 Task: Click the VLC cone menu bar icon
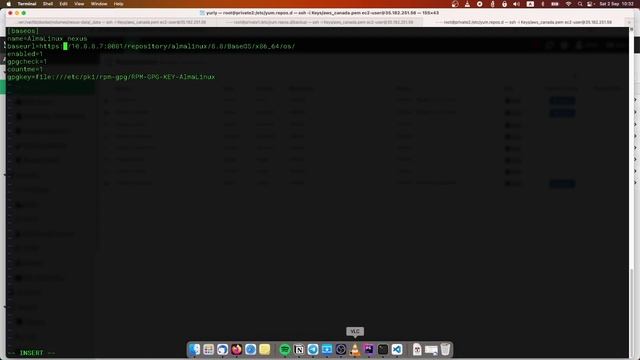(467, 4)
